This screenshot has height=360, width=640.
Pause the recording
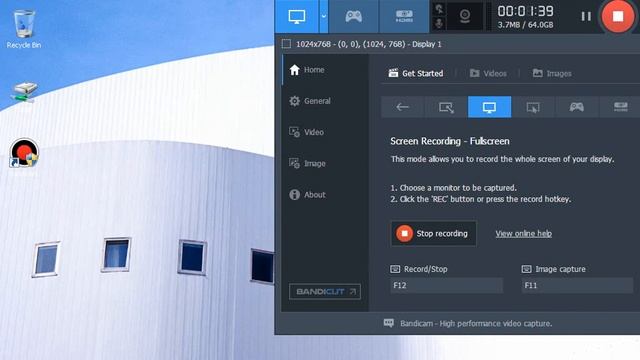coord(586,16)
